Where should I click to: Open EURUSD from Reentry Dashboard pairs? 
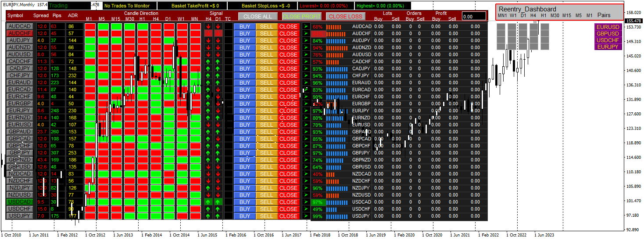(608, 27)
